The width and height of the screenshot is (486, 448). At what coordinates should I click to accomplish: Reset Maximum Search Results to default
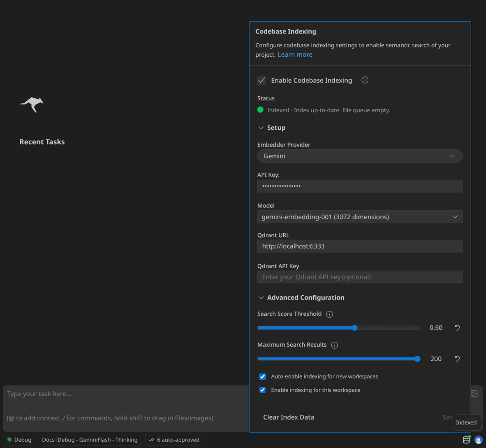pyautogui.click(x=457, y=359)
